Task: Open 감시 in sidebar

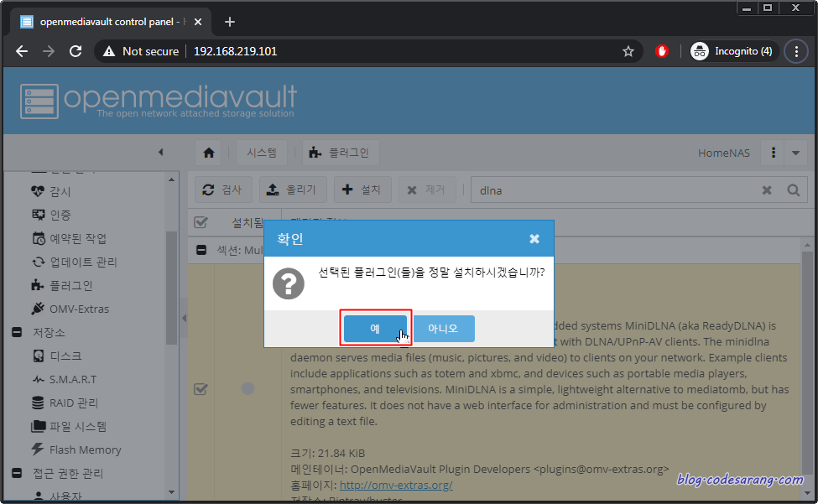Action: pyautogui.click(x=51, y=191)
